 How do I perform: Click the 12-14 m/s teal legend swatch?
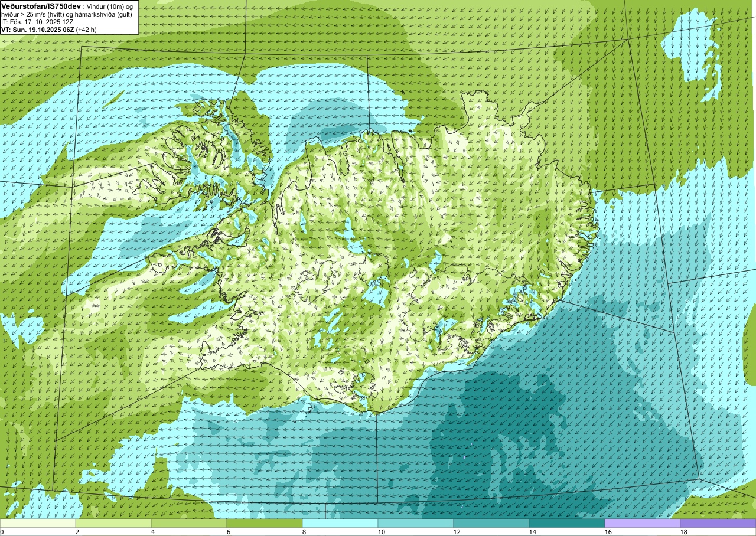click(x=491, y=523)
